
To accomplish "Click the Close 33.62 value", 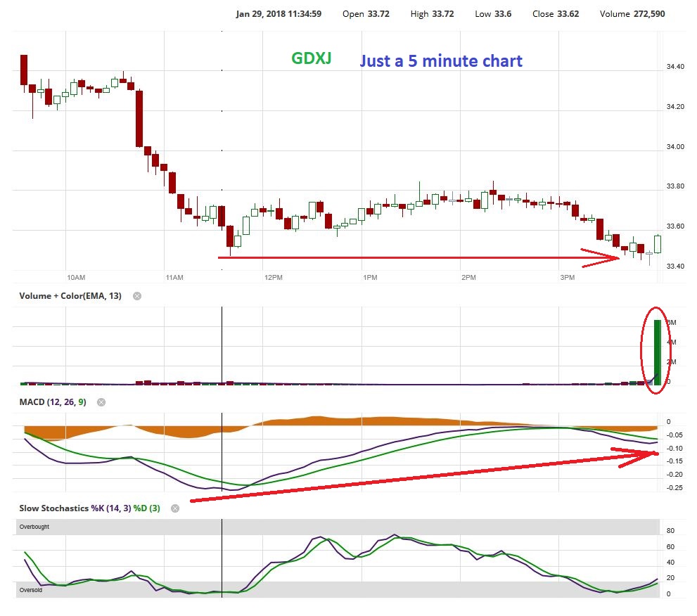I will point(556,14).
